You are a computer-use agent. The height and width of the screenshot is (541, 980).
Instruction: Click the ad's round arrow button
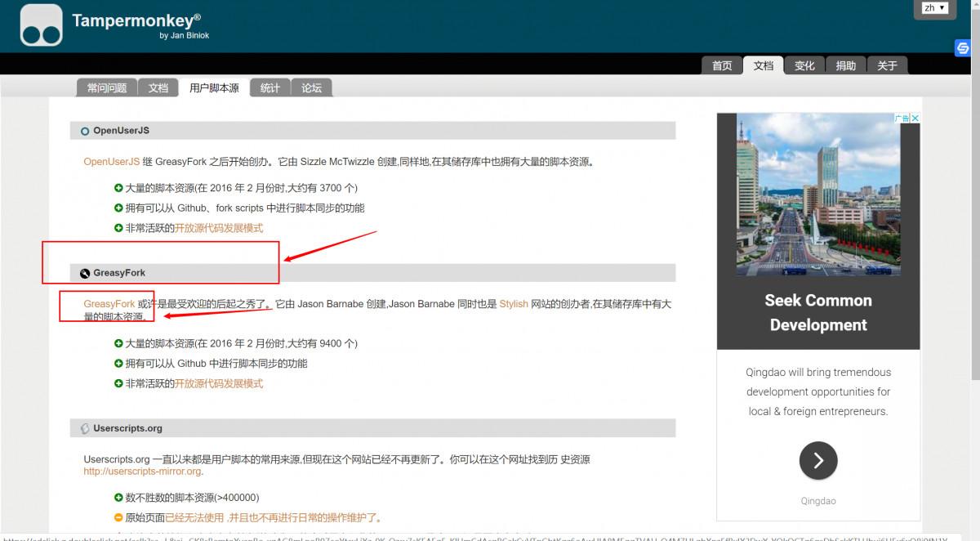818,460
